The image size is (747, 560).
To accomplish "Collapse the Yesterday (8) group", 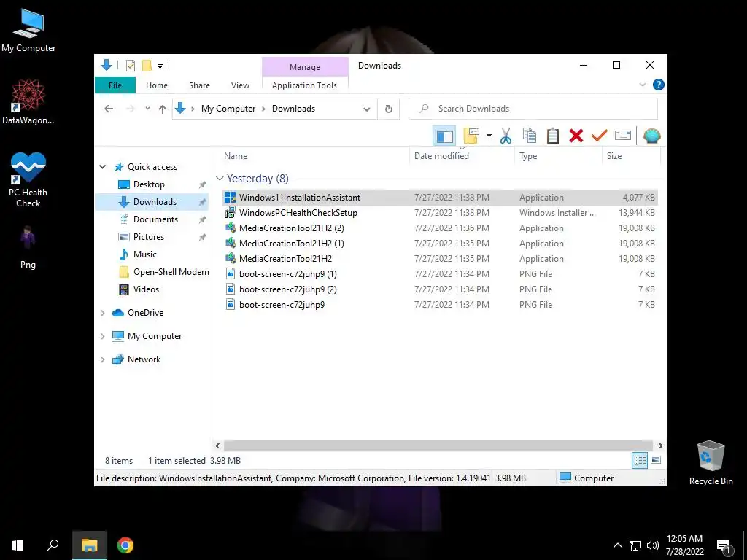I will tap(220, 179).
